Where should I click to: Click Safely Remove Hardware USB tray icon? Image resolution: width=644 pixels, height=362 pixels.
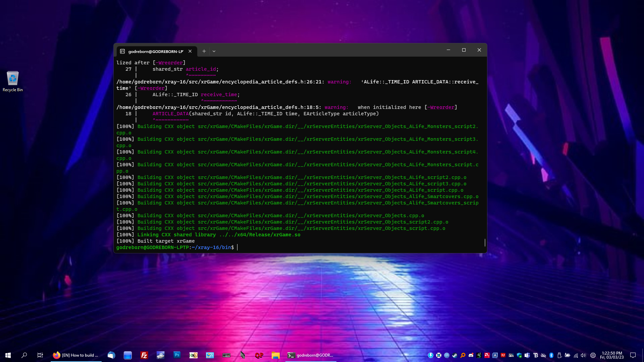pos(559,355)
